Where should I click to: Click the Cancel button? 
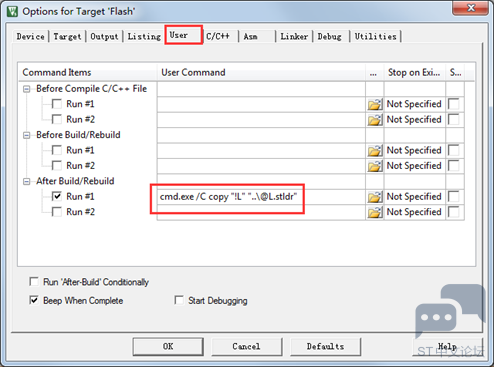click(246, 347)
